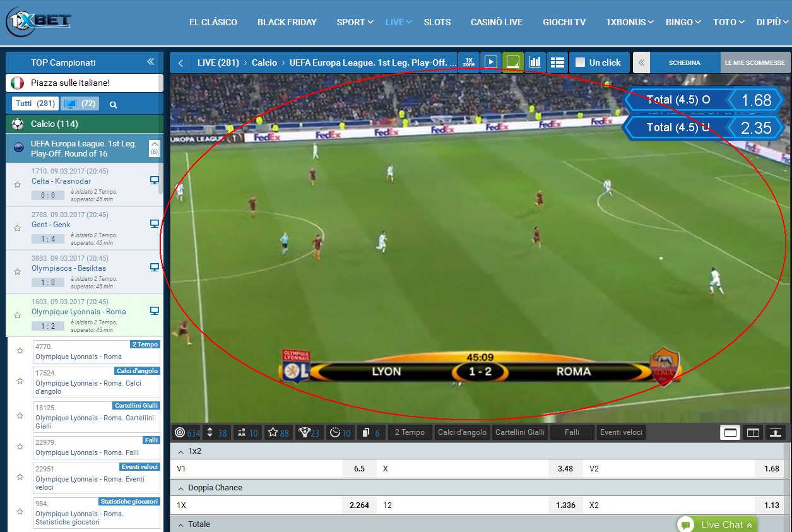Click Calcio in the breadcrumb
Viewport: 792px width, 532px height.
click(264, 62)
